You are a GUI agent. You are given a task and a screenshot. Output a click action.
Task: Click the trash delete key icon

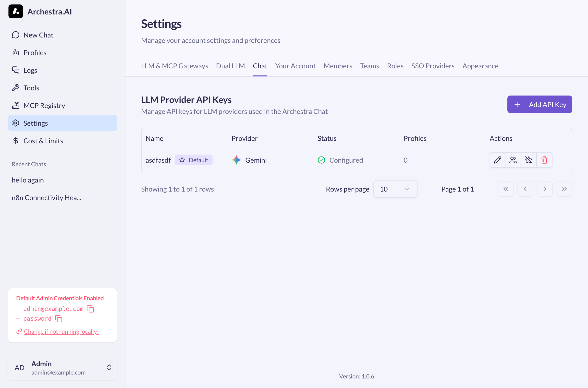click(544, 160)
